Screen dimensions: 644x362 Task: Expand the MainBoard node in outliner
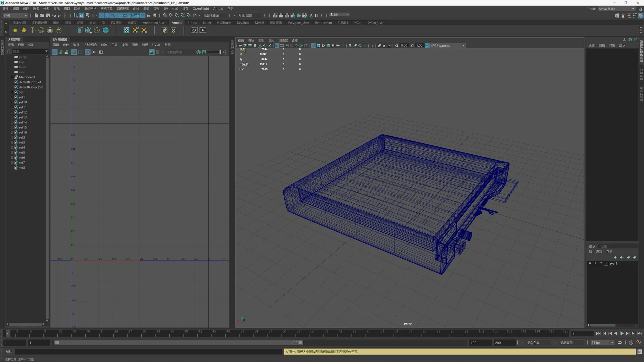pos(12,77)
